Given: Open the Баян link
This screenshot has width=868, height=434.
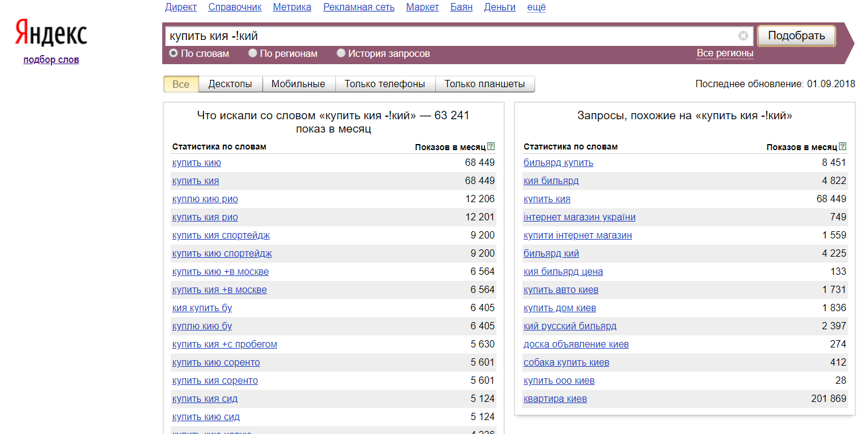Looking at the screenshot, I should pyautogui.click(x=462, y=7).
